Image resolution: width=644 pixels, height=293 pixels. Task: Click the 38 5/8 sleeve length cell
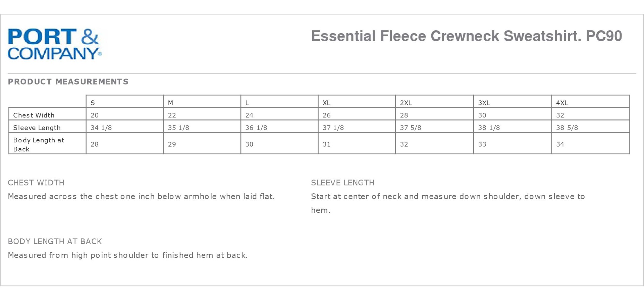(567, 128)
